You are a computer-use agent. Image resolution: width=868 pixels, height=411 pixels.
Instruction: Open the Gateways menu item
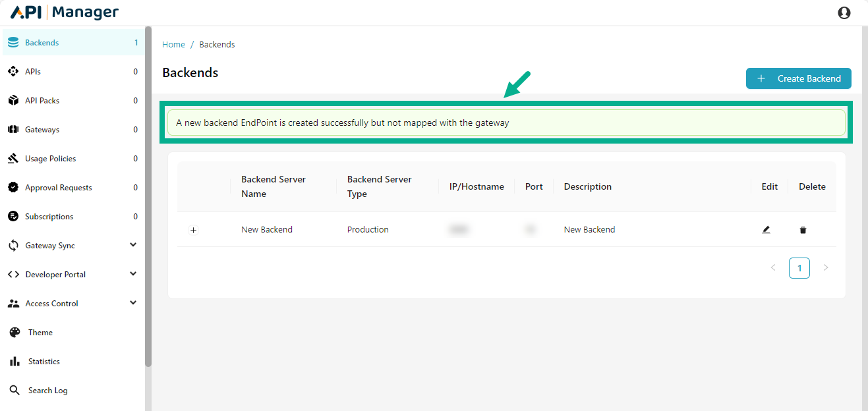pyautogui.click(x=42, y=130)
